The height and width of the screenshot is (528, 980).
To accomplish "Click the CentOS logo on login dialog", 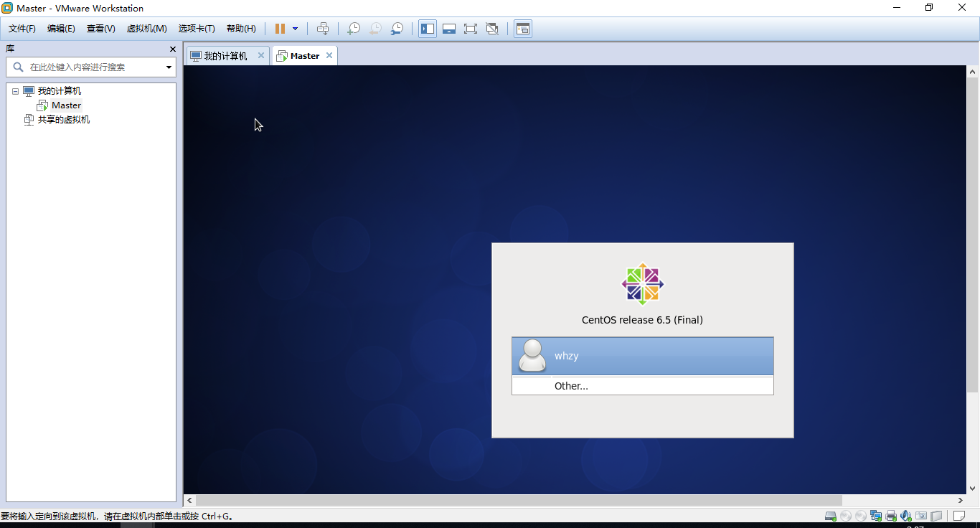I will point(643,284).
